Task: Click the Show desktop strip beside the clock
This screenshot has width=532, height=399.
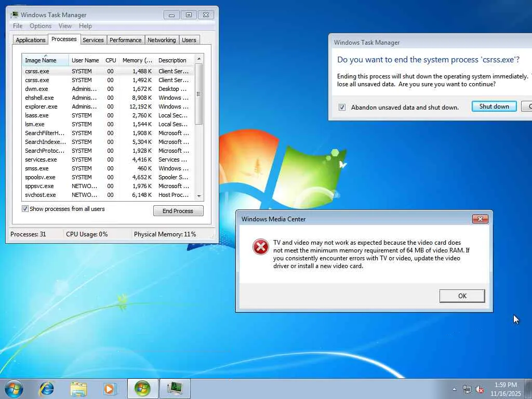Action: click(x=529, y=389)
